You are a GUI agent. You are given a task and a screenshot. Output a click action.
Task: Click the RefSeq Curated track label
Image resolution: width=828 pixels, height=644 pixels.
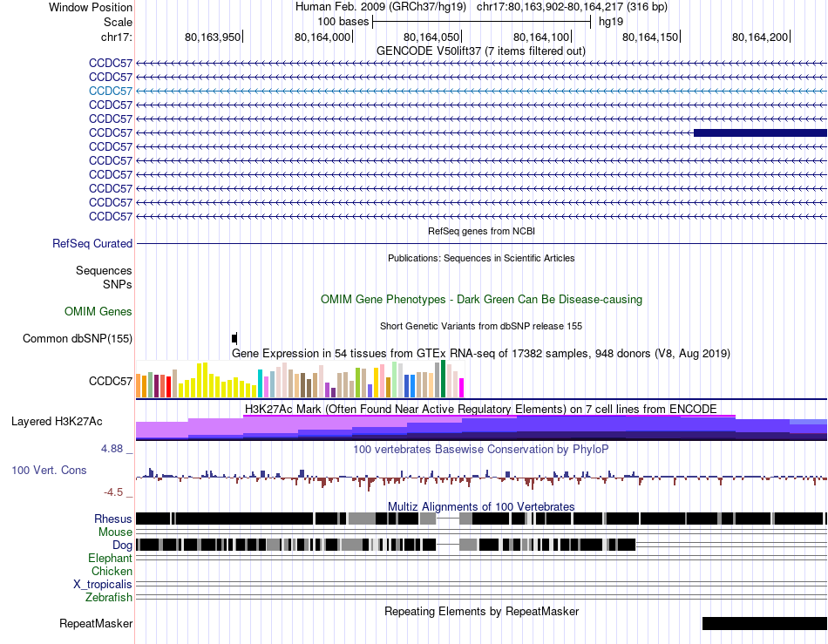pyautogui.click(x=92, y=243)
